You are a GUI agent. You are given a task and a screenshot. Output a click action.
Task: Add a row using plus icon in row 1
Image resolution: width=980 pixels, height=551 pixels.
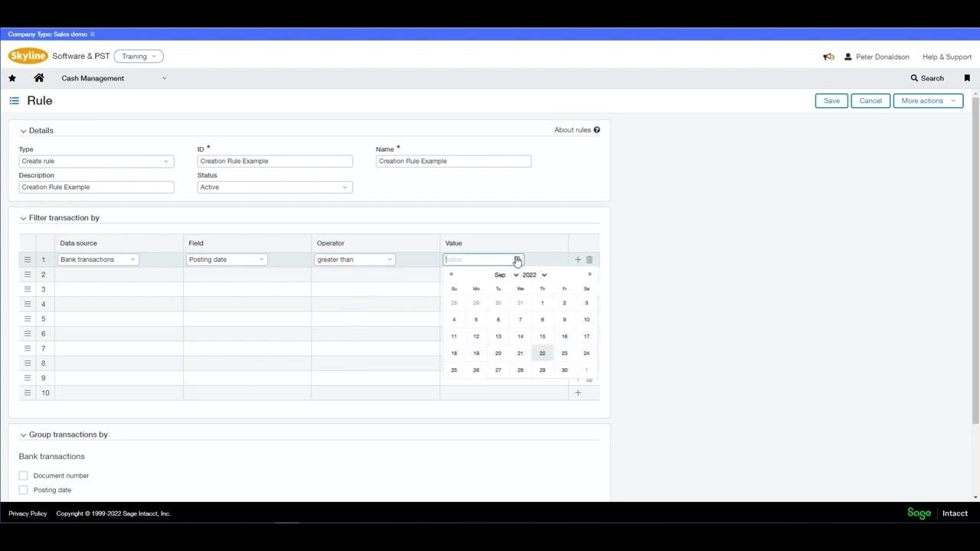[x=578, y=259]
